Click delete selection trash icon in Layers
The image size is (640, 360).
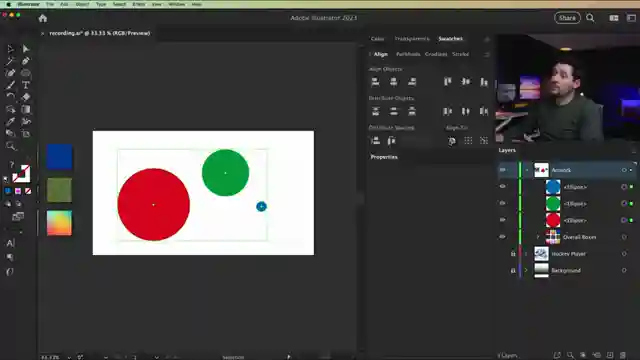[x=623, y=355]
